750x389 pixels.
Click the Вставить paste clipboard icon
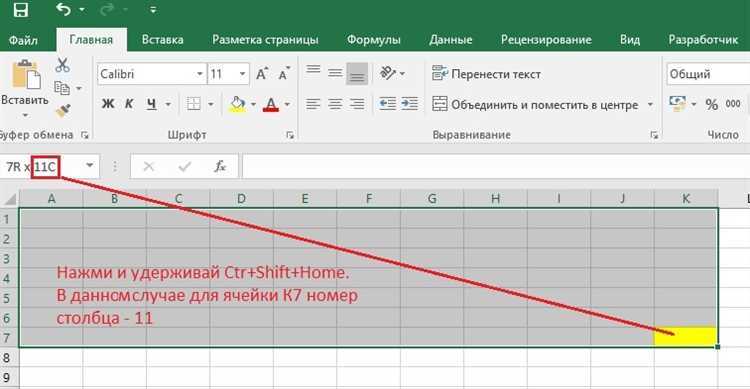[26, 75]
